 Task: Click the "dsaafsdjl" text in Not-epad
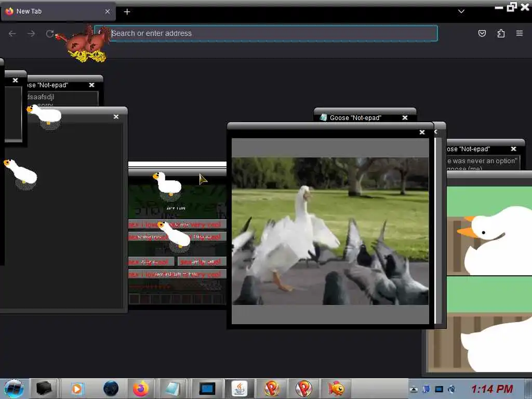coord(41,97)
